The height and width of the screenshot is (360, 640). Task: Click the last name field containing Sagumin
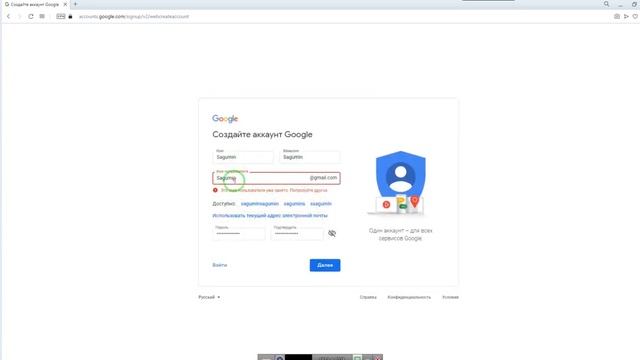(x=310, y=157)
